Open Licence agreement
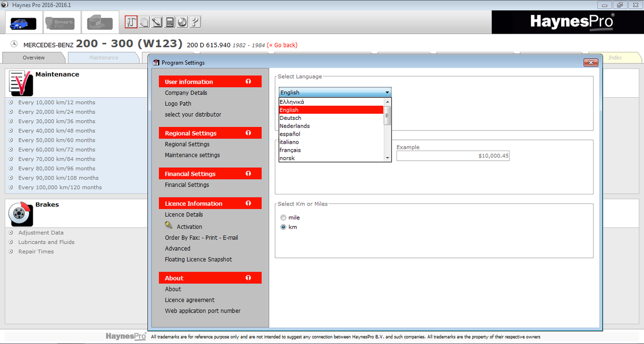This screenshot has width=644, height=344. pyautogui.click(x=190, y=300)
